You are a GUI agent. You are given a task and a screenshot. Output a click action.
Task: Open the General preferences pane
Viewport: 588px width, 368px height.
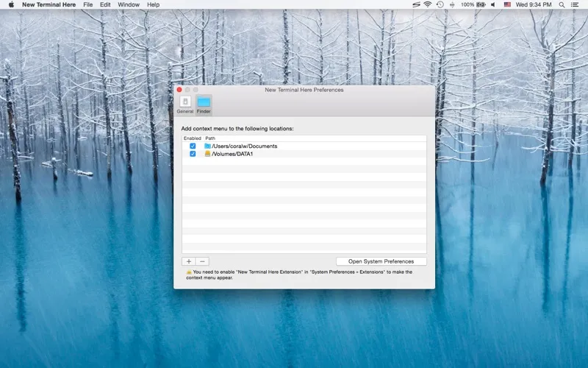click(x=184, y=104)
